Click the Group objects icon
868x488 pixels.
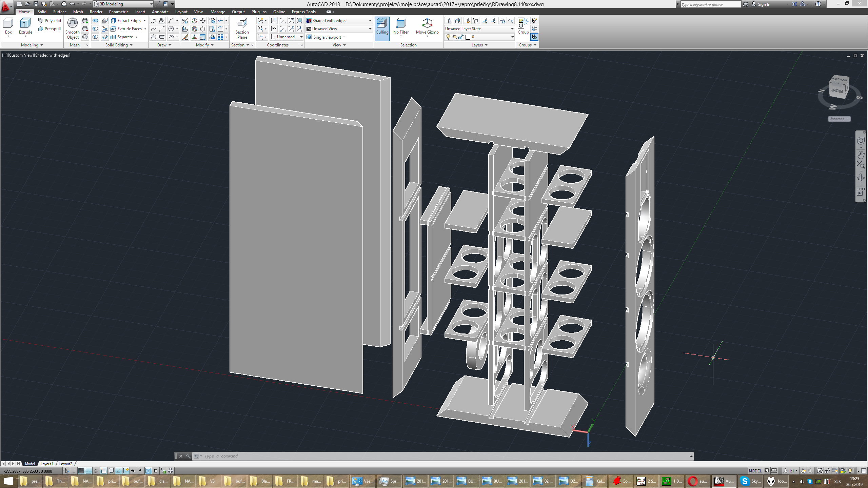pyautogui.click(x=522, y=23)
